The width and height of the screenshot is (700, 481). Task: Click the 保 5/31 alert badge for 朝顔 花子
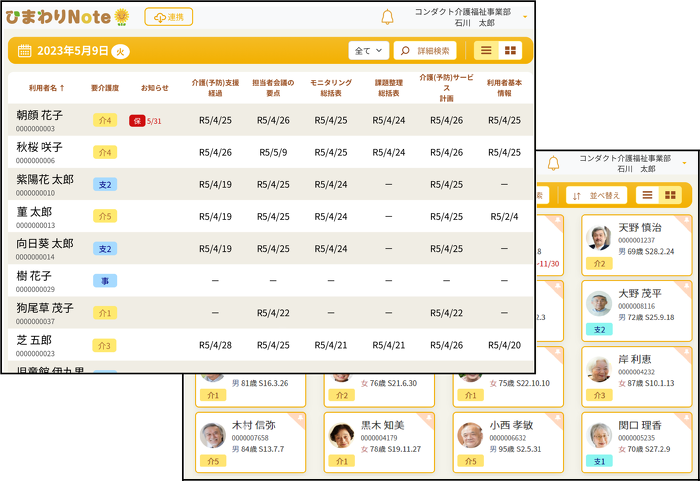pyautogui.click(x=145, y=121)
